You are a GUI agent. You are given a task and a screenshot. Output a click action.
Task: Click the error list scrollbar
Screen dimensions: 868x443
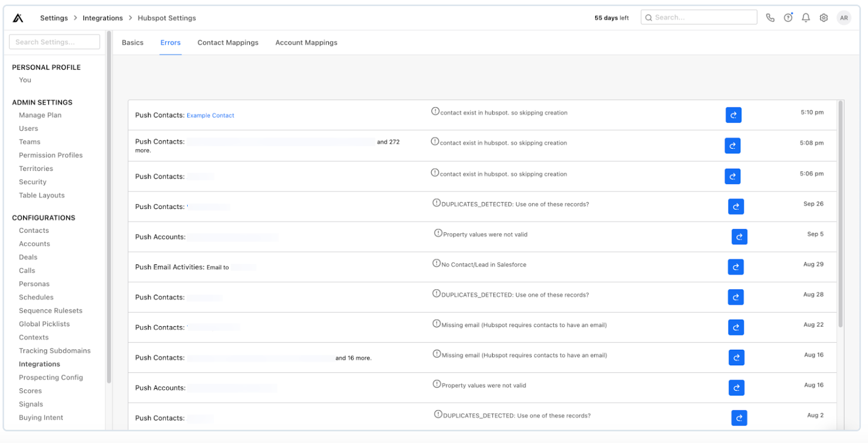(x=840, y=214)
